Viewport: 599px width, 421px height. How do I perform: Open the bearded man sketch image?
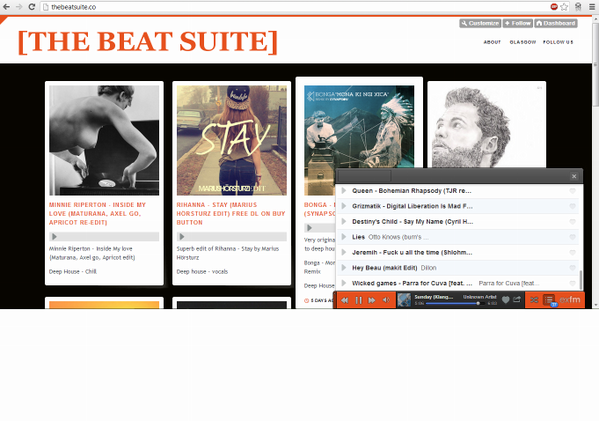(486, 126)
